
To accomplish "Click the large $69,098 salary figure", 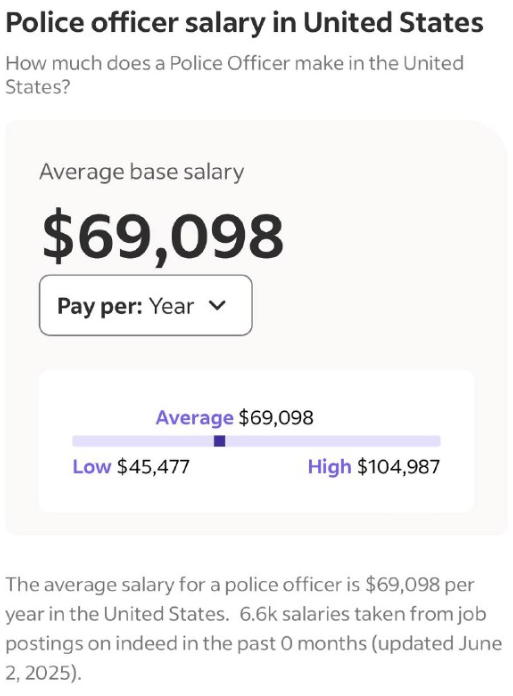I will pyautogui.click(x=163, y=236).
